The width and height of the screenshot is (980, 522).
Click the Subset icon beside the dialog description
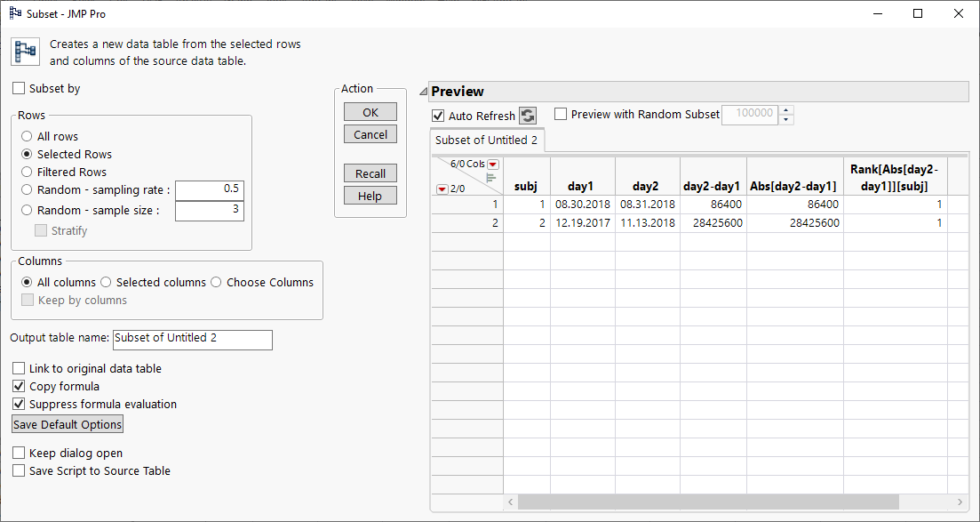tap(25, 52)
